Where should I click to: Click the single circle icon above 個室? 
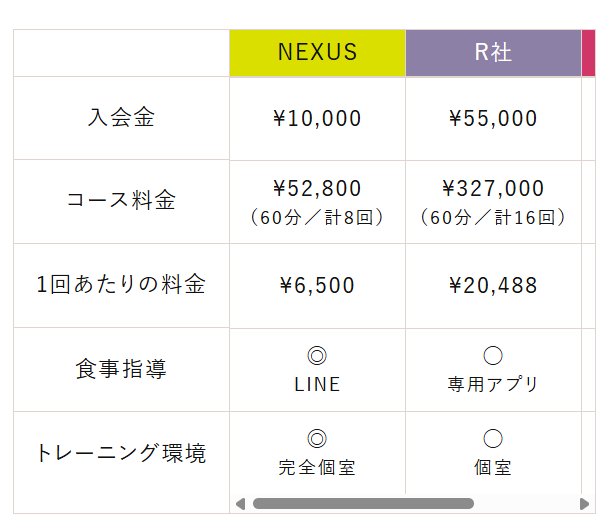point(493,438)
